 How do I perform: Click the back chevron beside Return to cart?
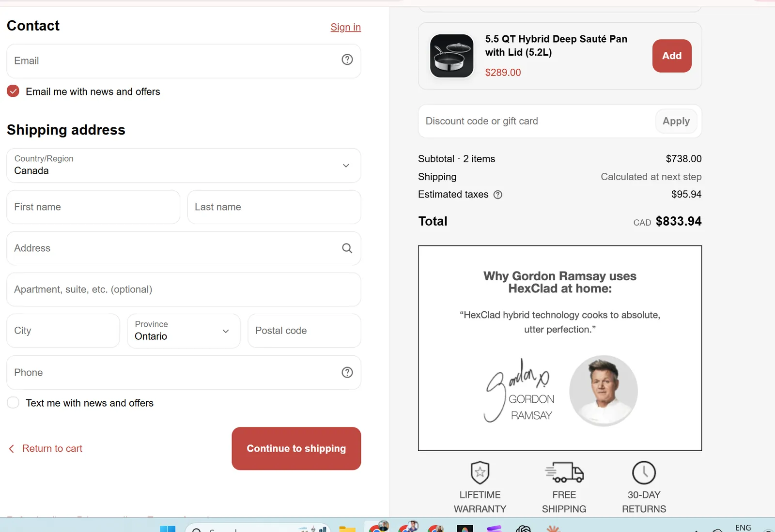pos(12,449)
